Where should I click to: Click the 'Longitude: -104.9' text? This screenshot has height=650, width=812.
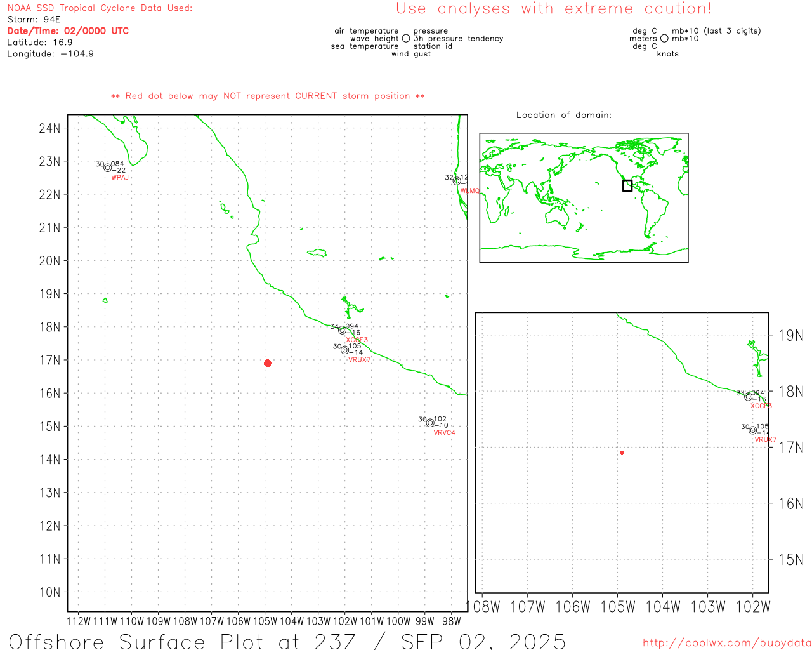pyautogui.click(x=51, y=54)
